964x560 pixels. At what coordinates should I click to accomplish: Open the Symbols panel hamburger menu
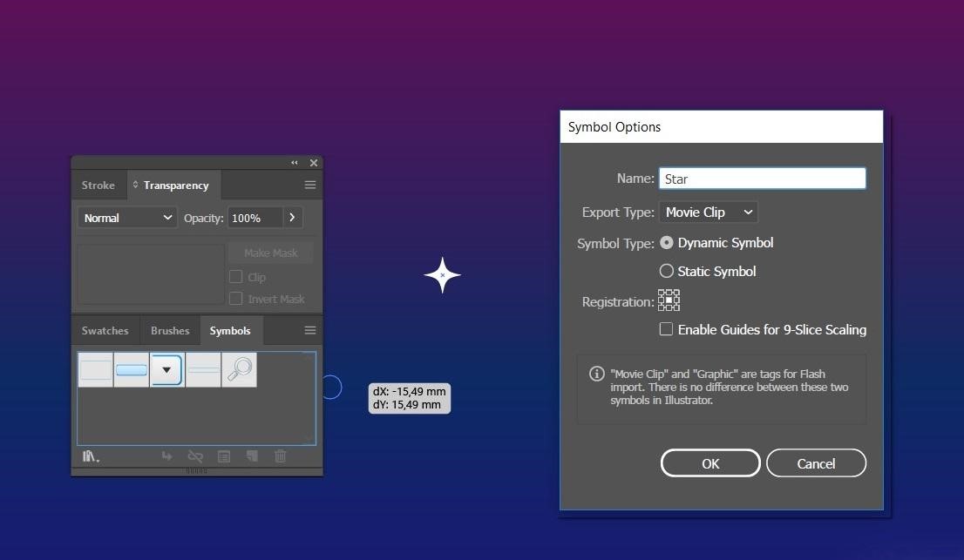coord(309,330)
